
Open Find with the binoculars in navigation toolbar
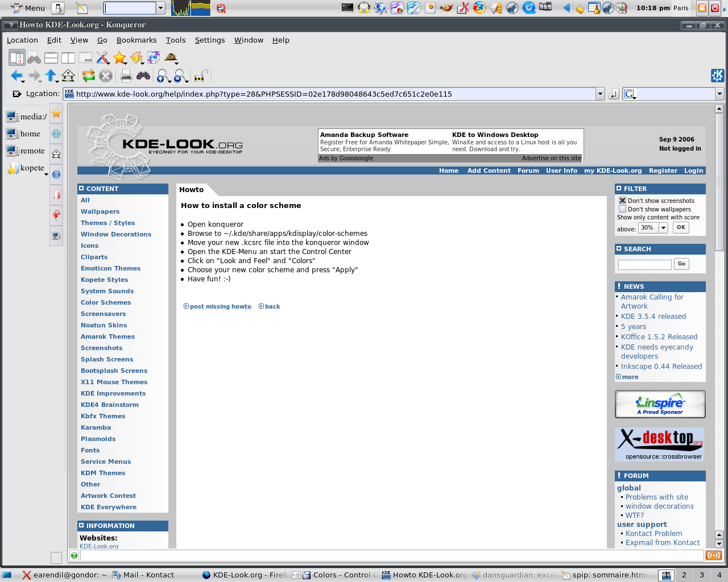(x=143, y=76)
